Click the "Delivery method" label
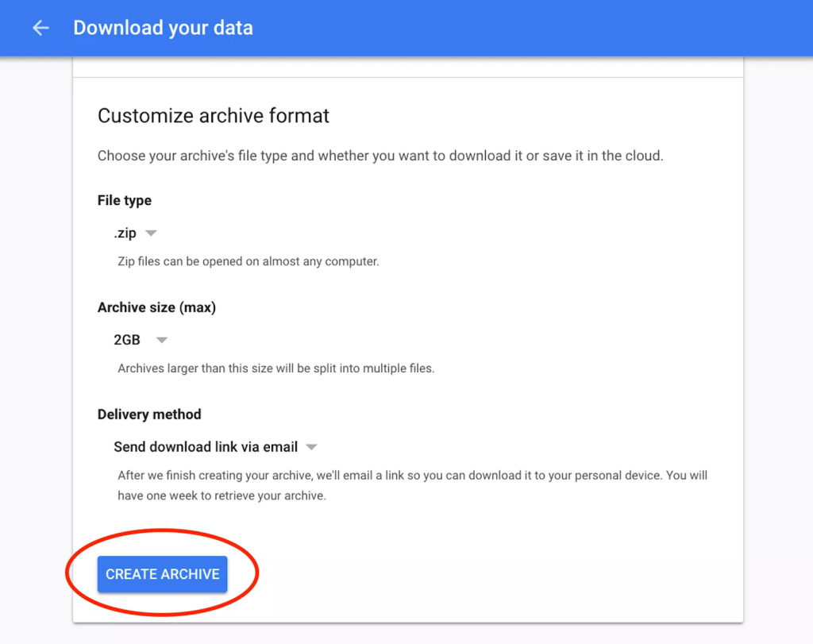The height and width of the screenshot is (644, 813). pyautogui.click(x=149, y=415)
